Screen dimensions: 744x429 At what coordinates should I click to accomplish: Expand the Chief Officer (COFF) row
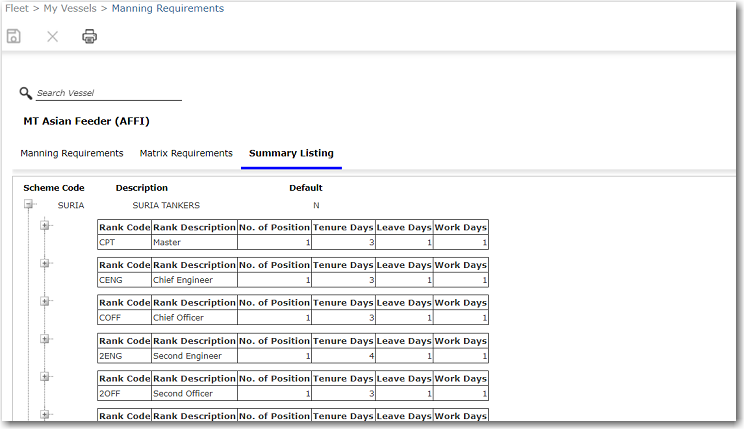pos(45,301)
